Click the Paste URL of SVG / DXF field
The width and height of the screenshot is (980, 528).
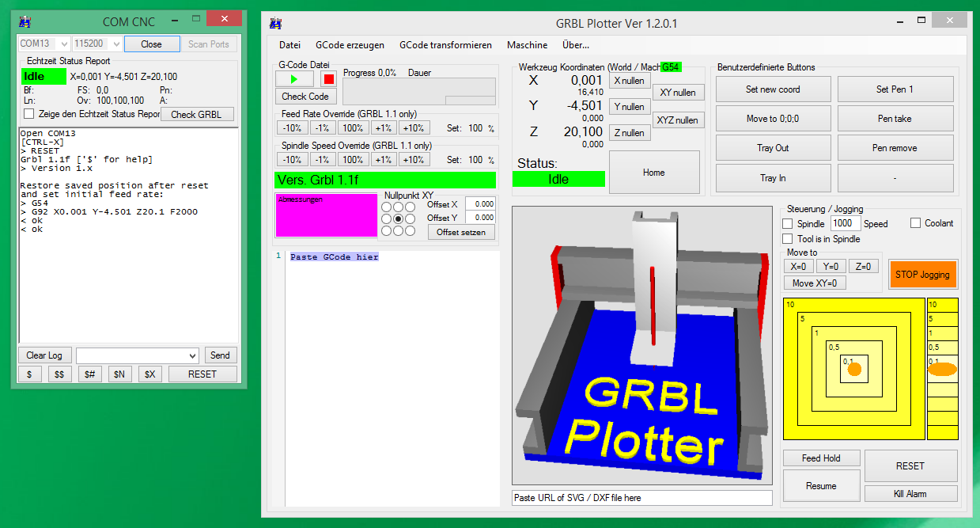pyautogui.click(x=641, y=497)
